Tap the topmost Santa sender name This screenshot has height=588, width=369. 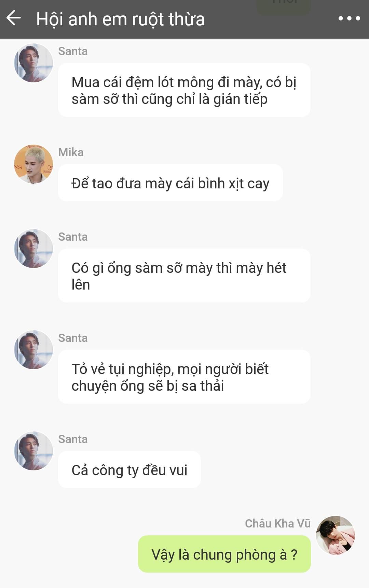coord(73,51)
